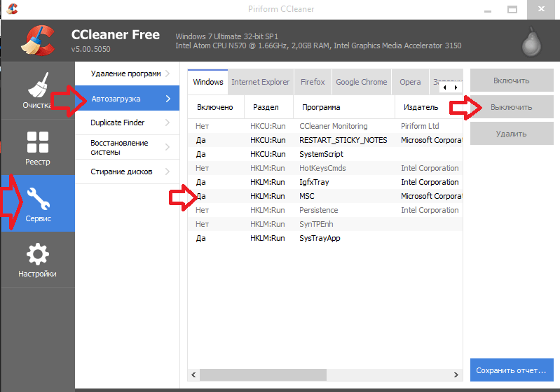This screenshot has height=392, width=560.
Task: Click v5.00.5050 version text
Action: (90, 49)
